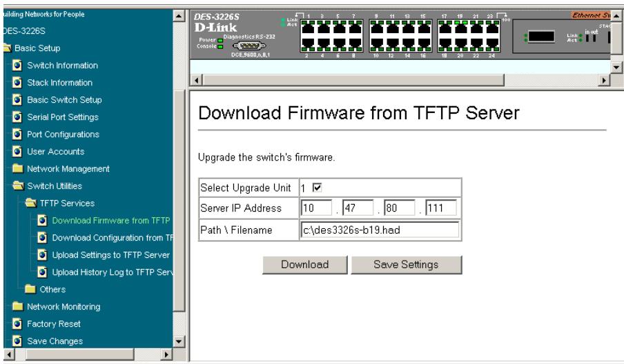
Task: Expand the Others folder
Action: (30, 289)
